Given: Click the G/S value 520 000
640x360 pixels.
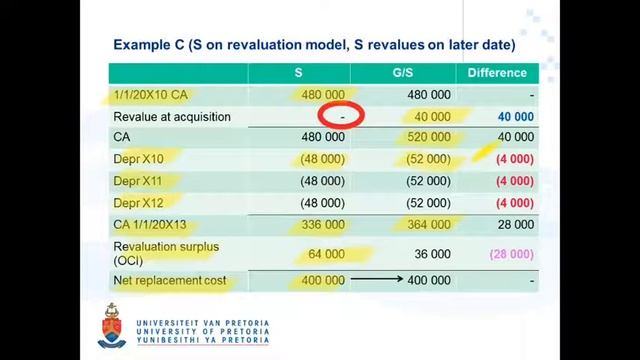Looking at the screenshot, I should pyautogui.click(x=429, y=137).
